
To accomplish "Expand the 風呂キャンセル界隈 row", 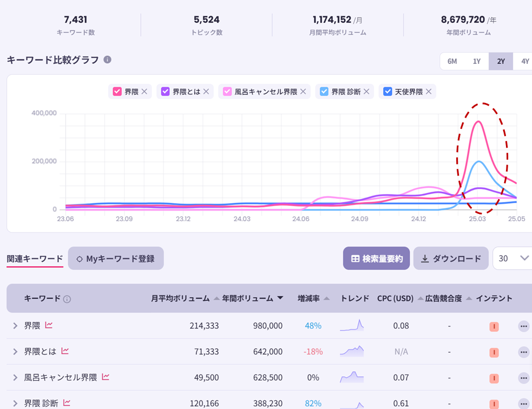I will (x=15, y=377).
